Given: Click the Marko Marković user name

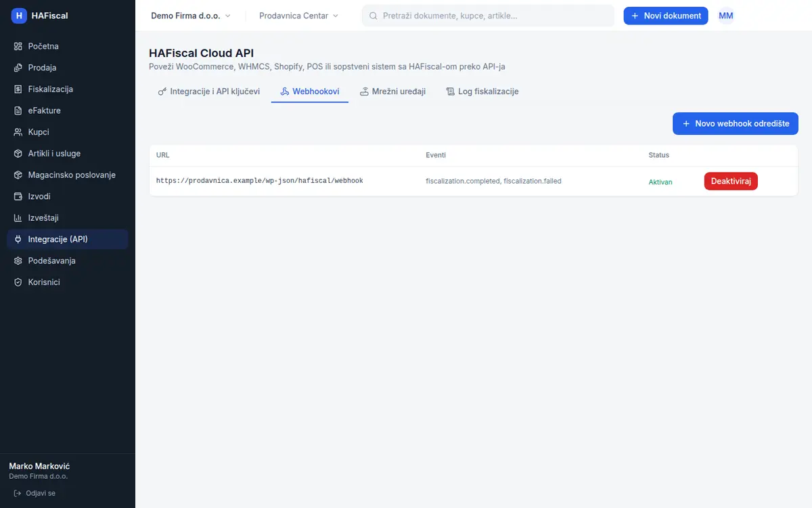Looking at the screenshot, I should click(x=39, y=466).
